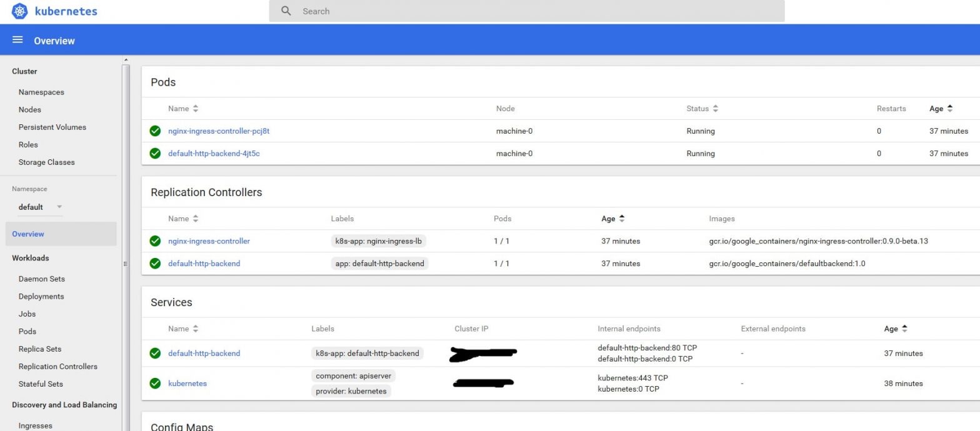This screenshot has height=431, width=980.
Task: Click Overview title in blue header
Action: [54, 41]
